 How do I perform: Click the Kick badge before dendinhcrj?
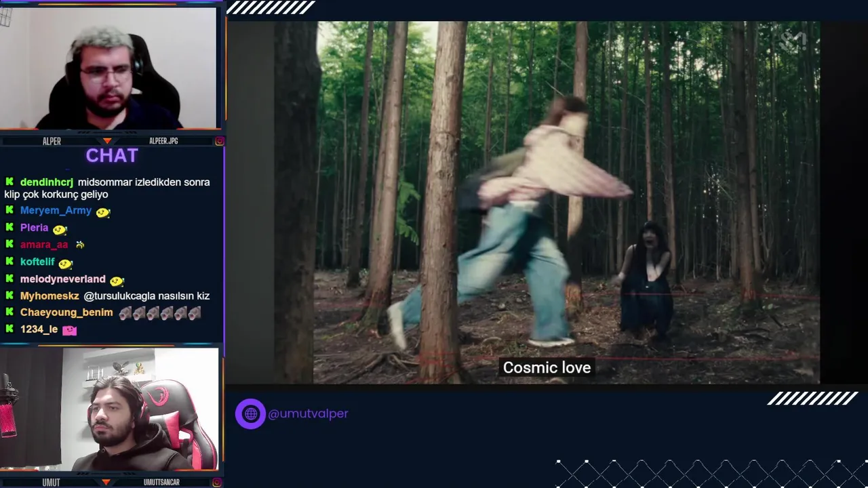(x=9, y=182)
